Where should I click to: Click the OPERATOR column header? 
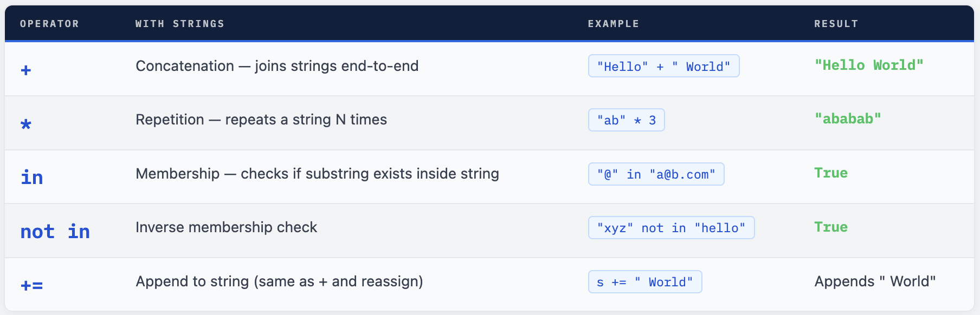[49, 24]
